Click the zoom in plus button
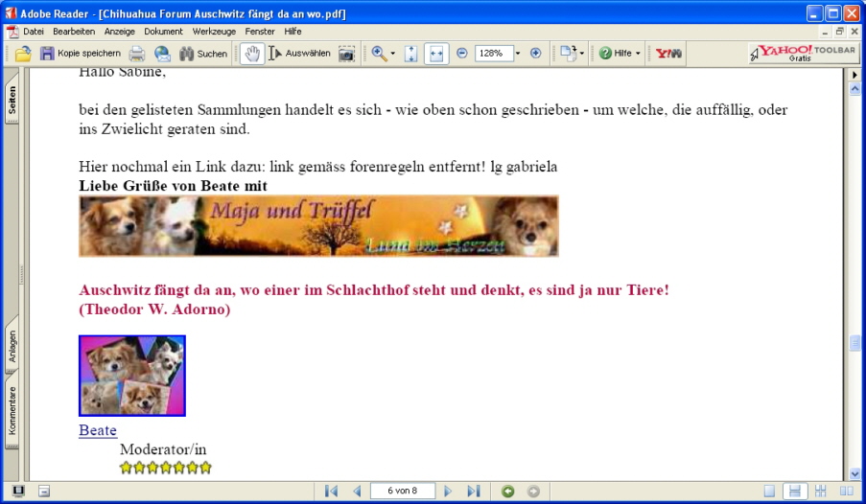Viewport: 866px width, 504px height. click(535, 54)
